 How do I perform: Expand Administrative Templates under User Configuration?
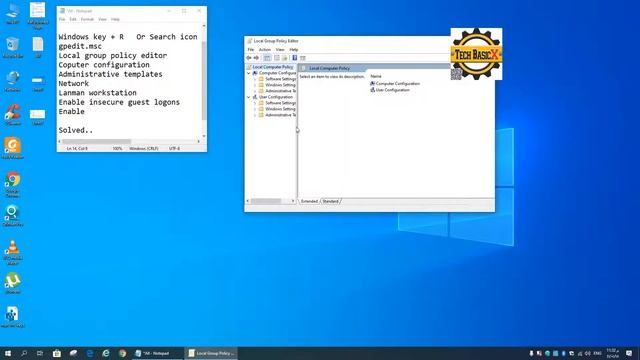pyautogui.click(x=255, y=115)
